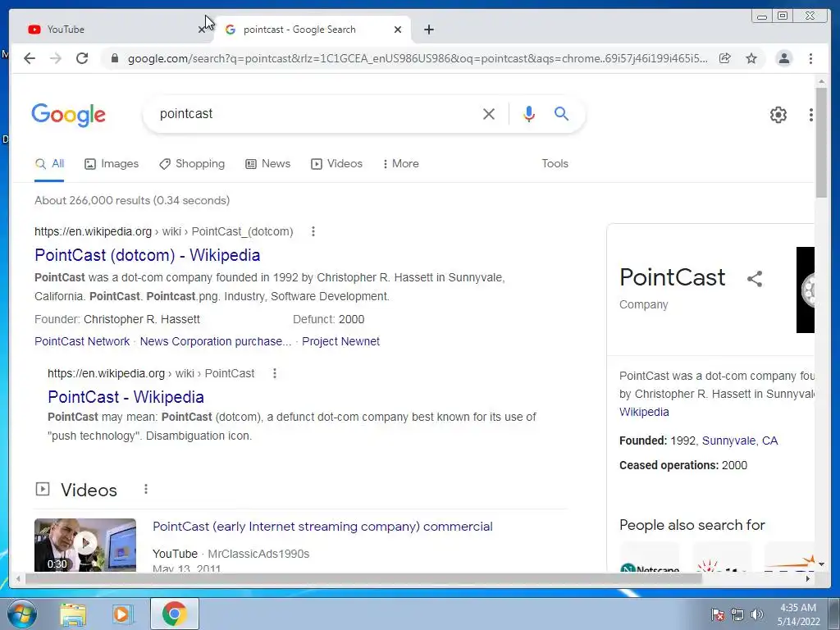View site information lock icon
The width and height of the screenshot is (840, 630).
[114, 58]
